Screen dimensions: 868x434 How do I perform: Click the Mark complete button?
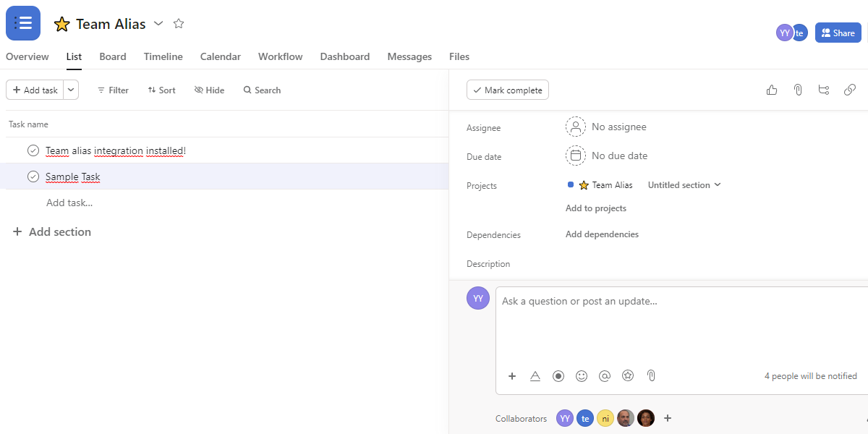(x=508, y=90)
